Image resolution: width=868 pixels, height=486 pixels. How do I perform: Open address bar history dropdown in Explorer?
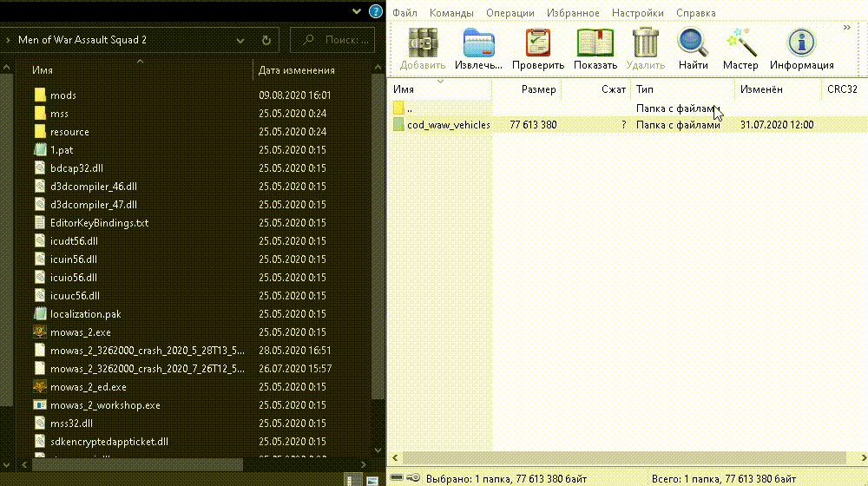click(x=240, y=41)
